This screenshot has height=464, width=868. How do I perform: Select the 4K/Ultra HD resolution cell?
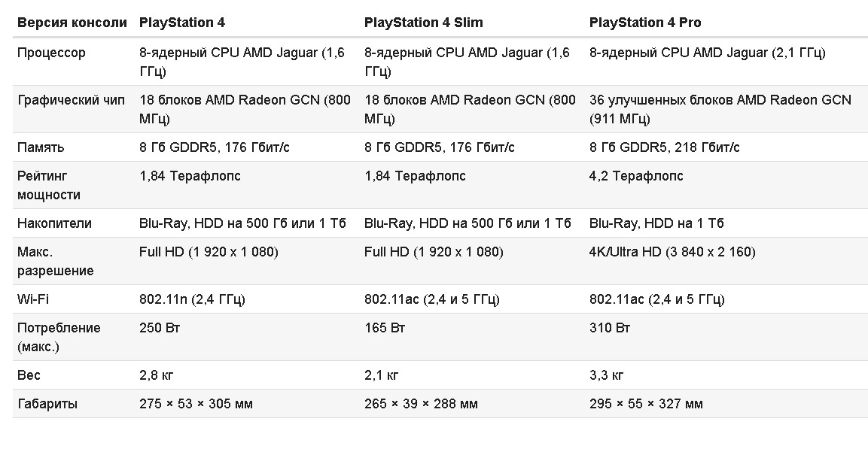672,252
